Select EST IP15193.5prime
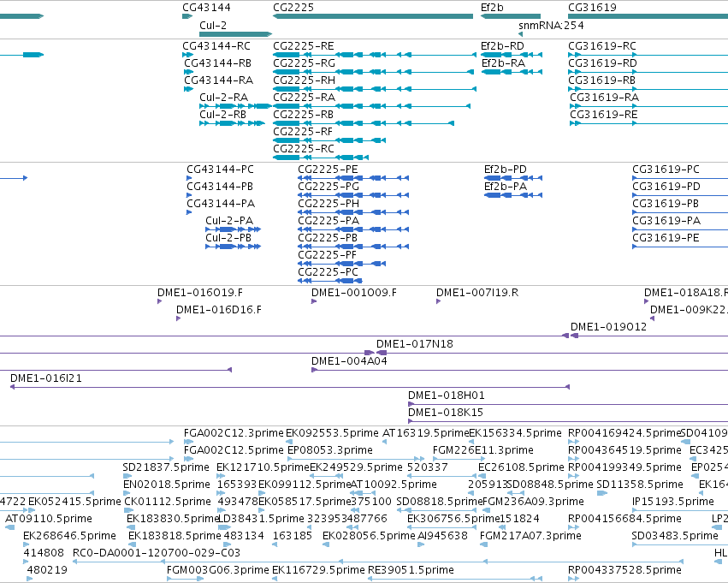The width and height of the screenshot is (728, 583). pyautogui.click(x=673, y=503)
